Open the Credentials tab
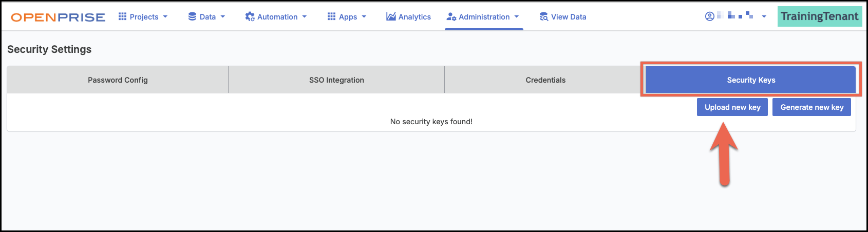Screen dimensions: 868x232 click(x=545, y=80)
